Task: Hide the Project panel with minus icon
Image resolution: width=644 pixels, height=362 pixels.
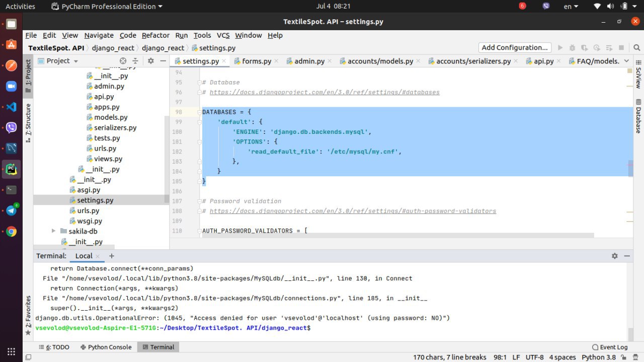Action: (x=163, y=61)
